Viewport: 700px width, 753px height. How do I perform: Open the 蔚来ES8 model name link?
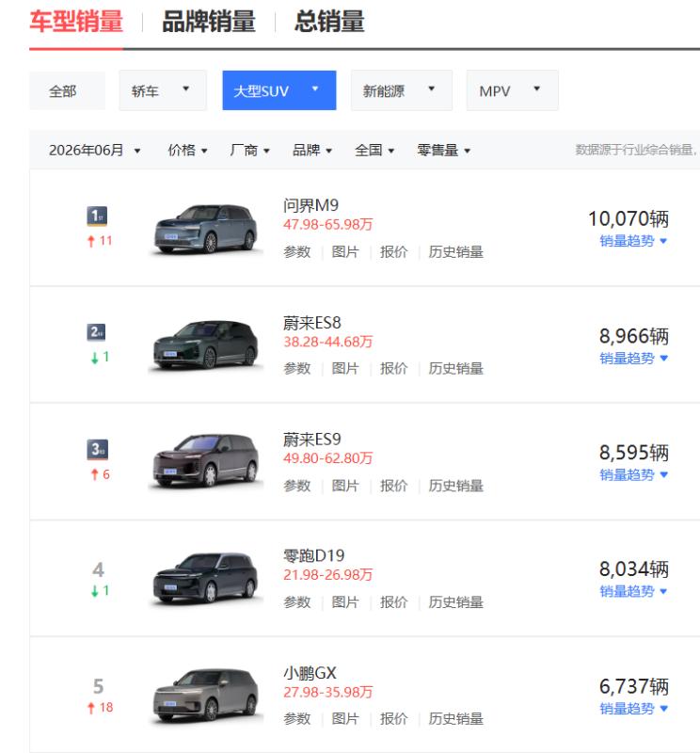point(311,323)
